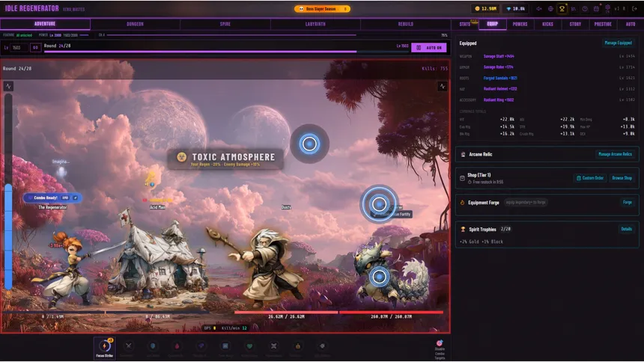Toggle the Combo Ready checkbox
This screenshot has height=362, width=644.
(75, 197)
